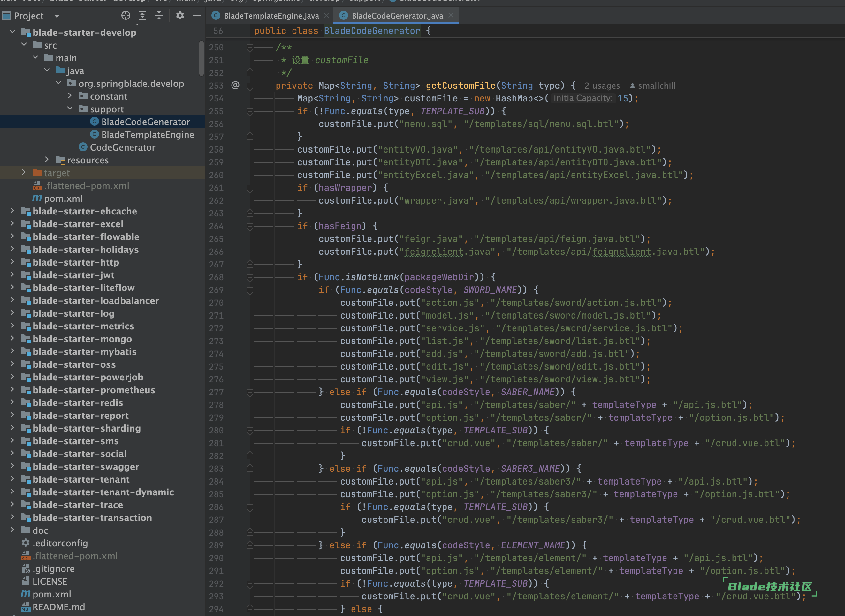Click line number 270 in the gutter
The image size is (845, 616).
click(x=216, y=303)
